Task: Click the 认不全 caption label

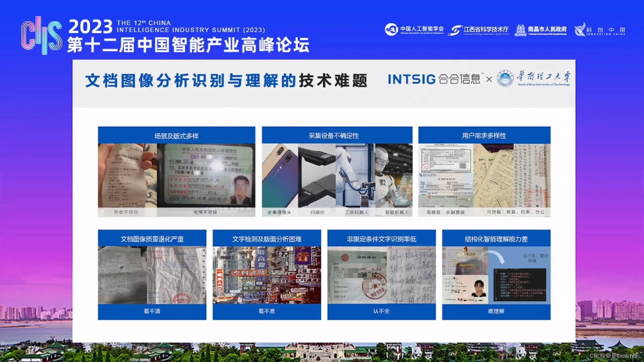Action: point(381,311)
